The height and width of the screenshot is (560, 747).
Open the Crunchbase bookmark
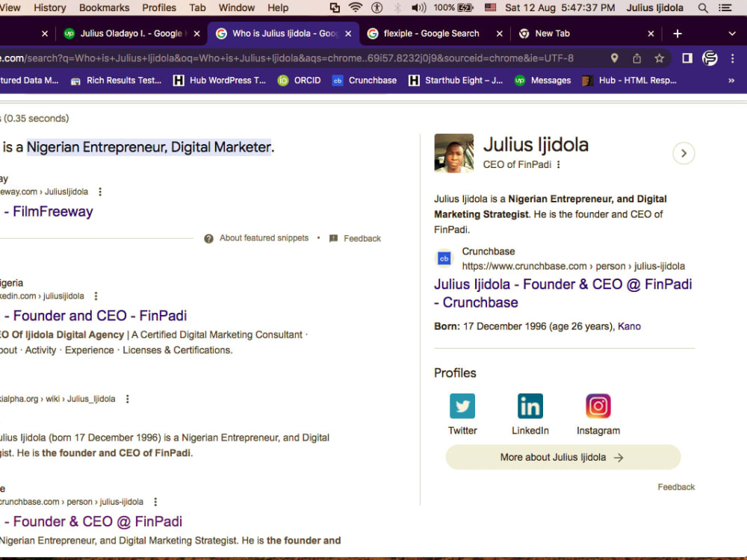click(365, 81)
